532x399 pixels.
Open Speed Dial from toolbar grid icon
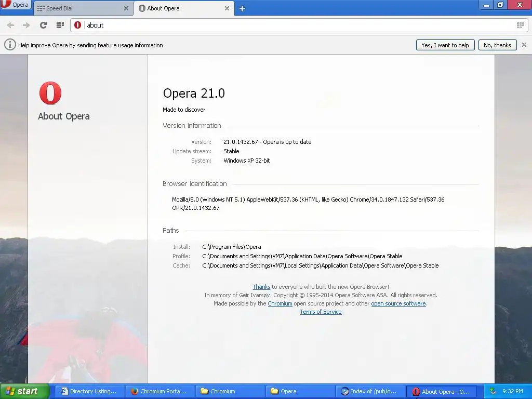coord(60,25)
